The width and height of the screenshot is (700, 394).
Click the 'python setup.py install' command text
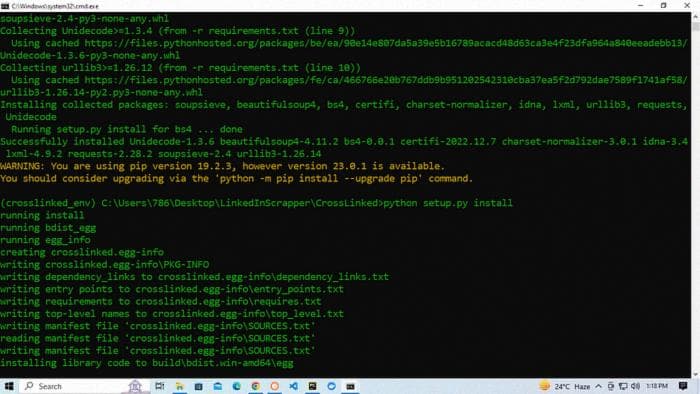[x=448, y=203]
